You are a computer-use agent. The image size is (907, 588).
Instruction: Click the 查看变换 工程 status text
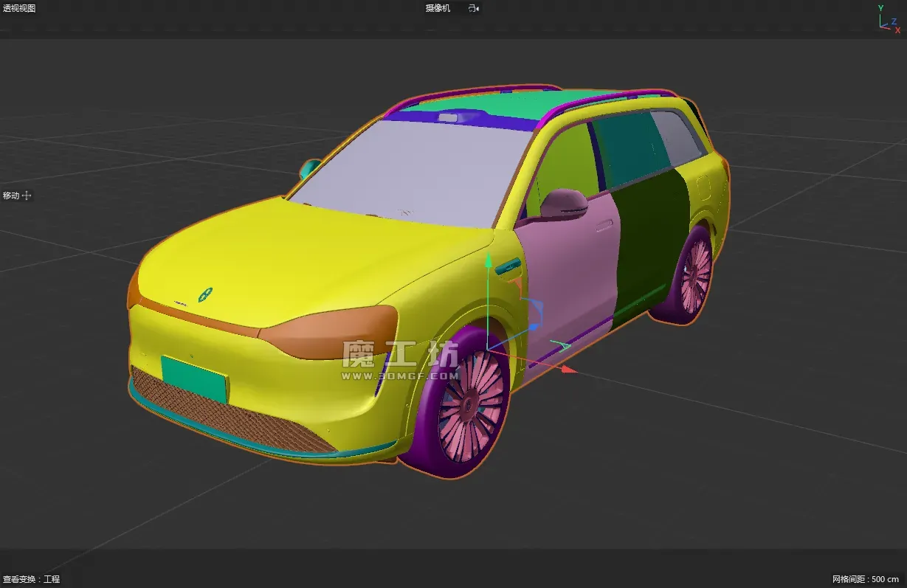pyautogui.click(x=31, y=579)
